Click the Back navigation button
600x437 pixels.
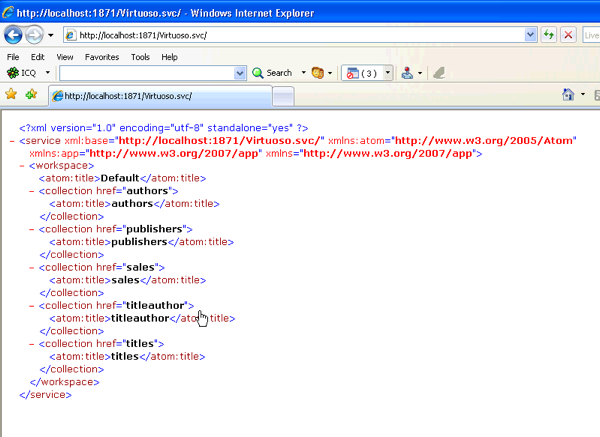(14, 35)
